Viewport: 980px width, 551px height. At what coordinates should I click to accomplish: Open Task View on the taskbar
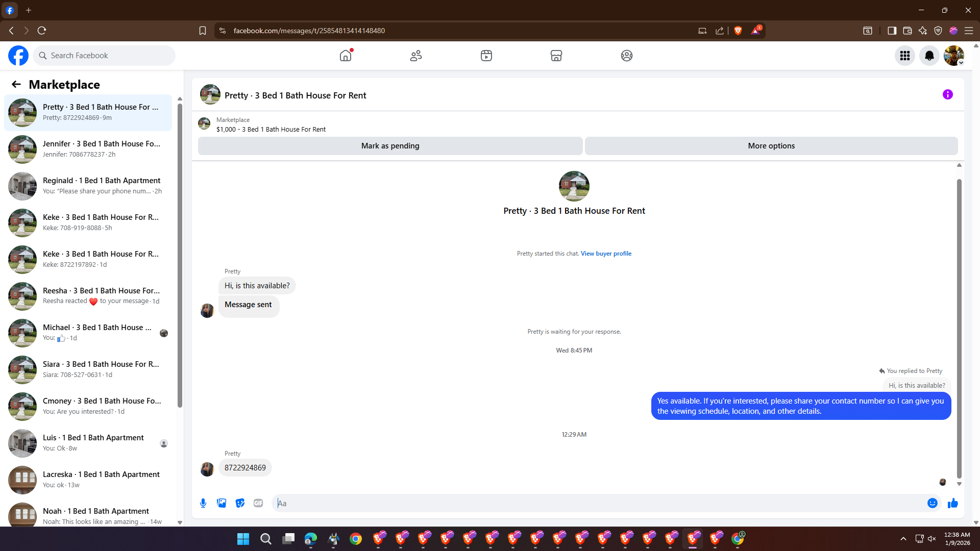[x=288, y=539]
